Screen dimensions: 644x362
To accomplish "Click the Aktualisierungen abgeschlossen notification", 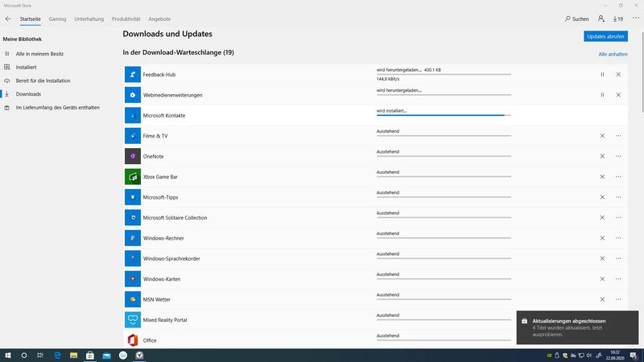I will tap(577, 327).
